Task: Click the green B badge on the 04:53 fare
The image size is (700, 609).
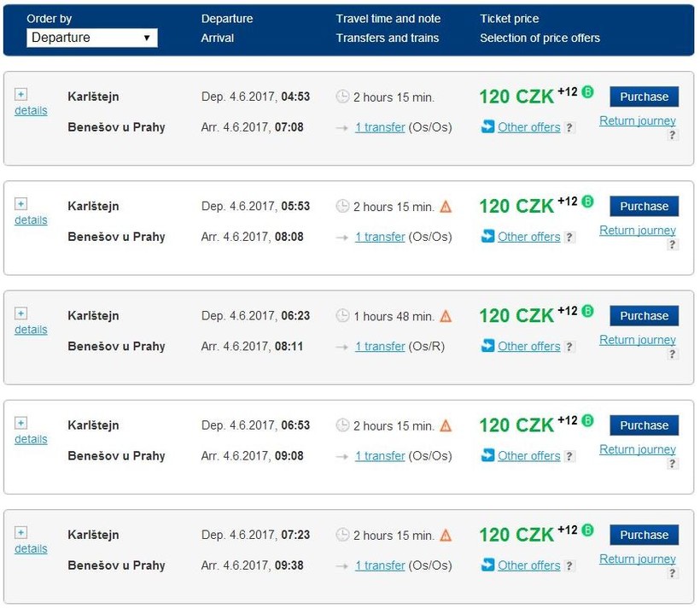Action: pyautogui.click(x=587, y=92)
